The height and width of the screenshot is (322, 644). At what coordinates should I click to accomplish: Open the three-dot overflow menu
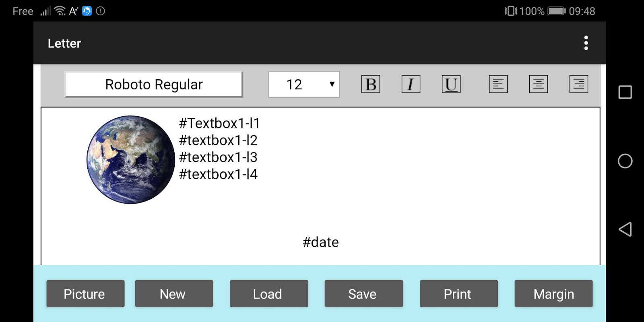click(586, 43)
